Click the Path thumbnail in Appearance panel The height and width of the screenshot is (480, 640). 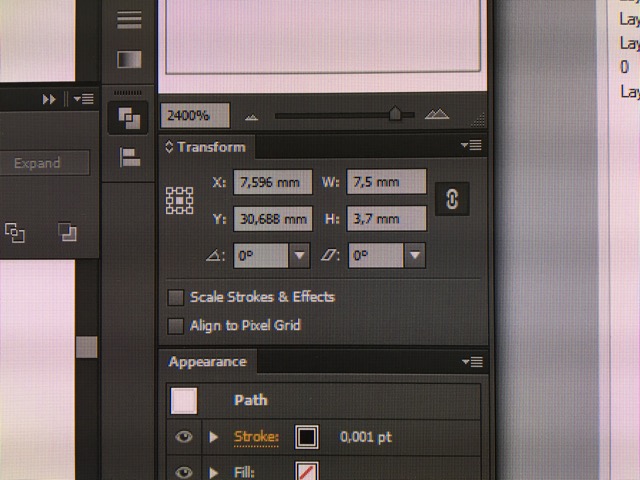pos(184,401)
